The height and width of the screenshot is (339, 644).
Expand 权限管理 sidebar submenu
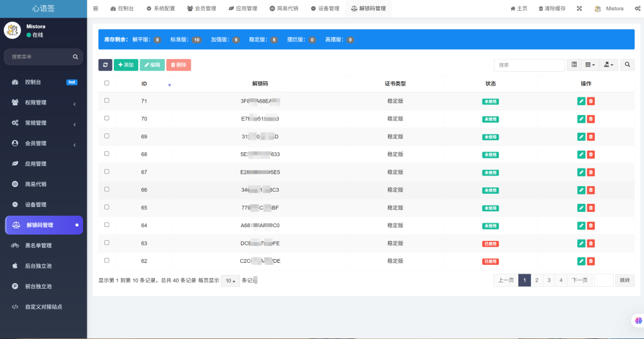(43, 103)
